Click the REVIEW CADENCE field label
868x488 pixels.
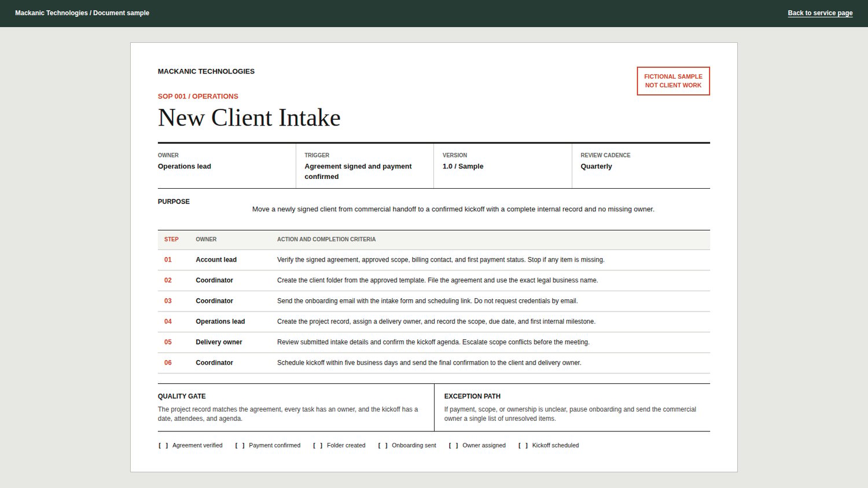tap(605, 155)
